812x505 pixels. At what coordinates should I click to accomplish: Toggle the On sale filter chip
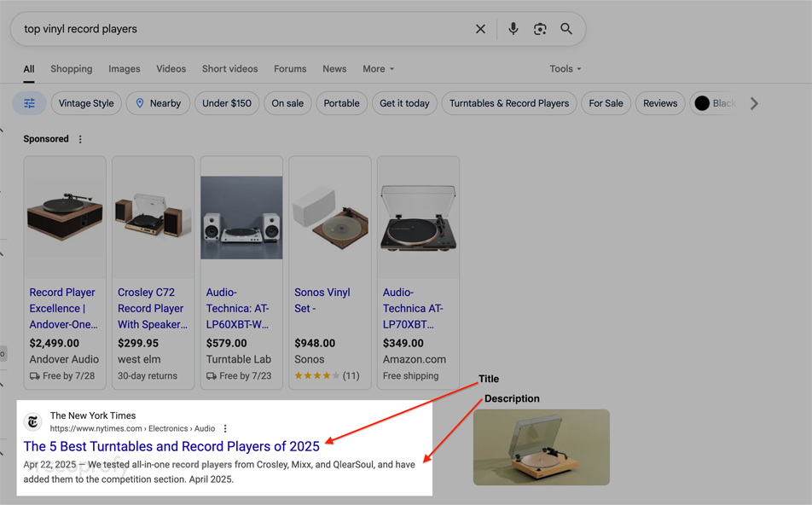[287, 103]
